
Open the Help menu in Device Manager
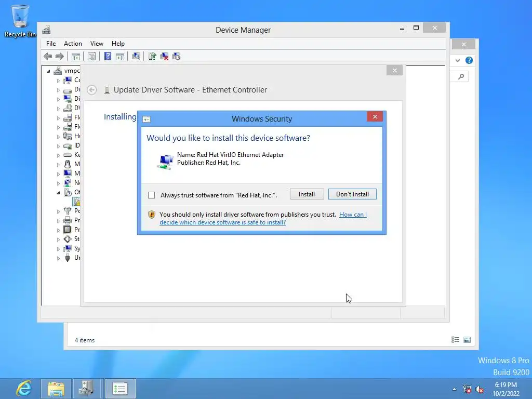(x=118, y=44)
